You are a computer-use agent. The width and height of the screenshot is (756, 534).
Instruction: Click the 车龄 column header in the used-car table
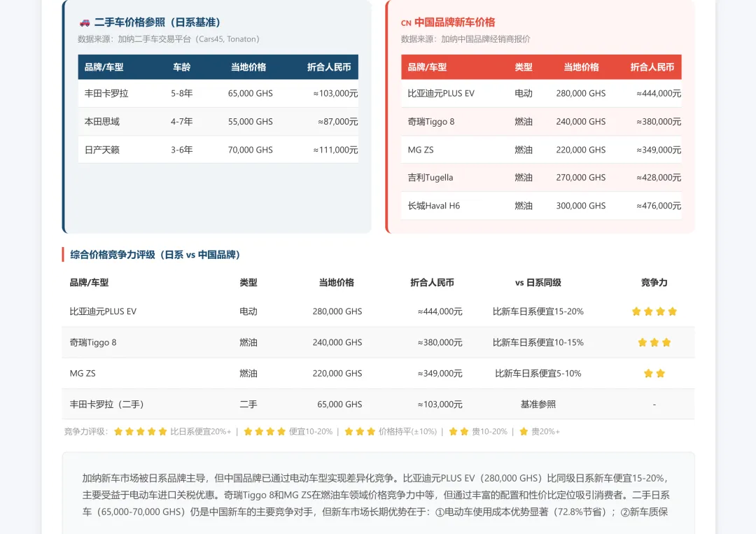tap(182, 67)
